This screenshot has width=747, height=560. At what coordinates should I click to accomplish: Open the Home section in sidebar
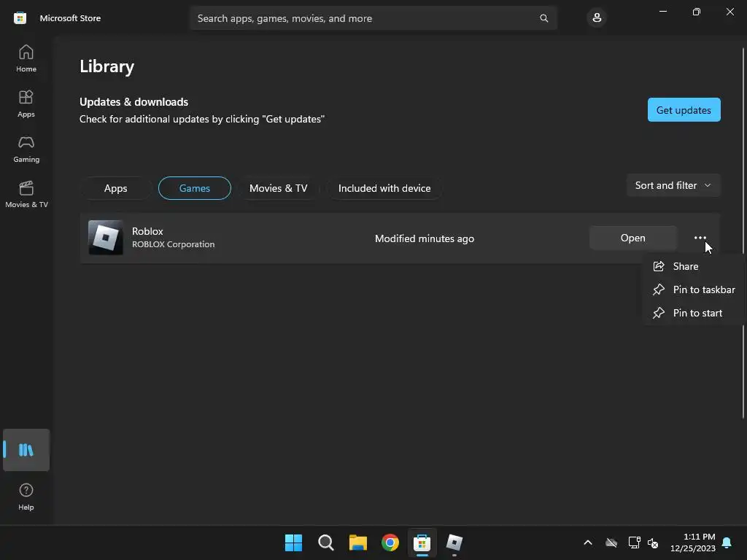26,58
